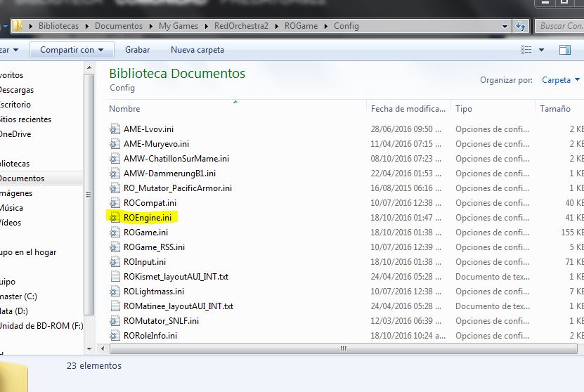The image size is (584, 392).
Task: Go to Bibliotecas in the address bar
Action: (x=58, y=26)
